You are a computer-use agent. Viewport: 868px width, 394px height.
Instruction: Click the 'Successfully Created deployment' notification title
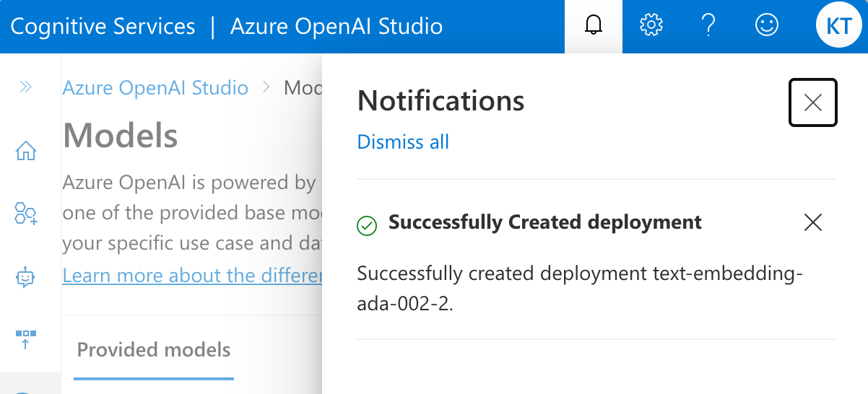tap(545, 222)
